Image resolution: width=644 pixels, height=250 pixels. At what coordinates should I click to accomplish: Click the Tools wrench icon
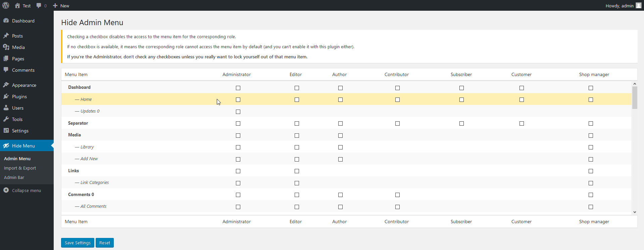click(x=6, y=119)
